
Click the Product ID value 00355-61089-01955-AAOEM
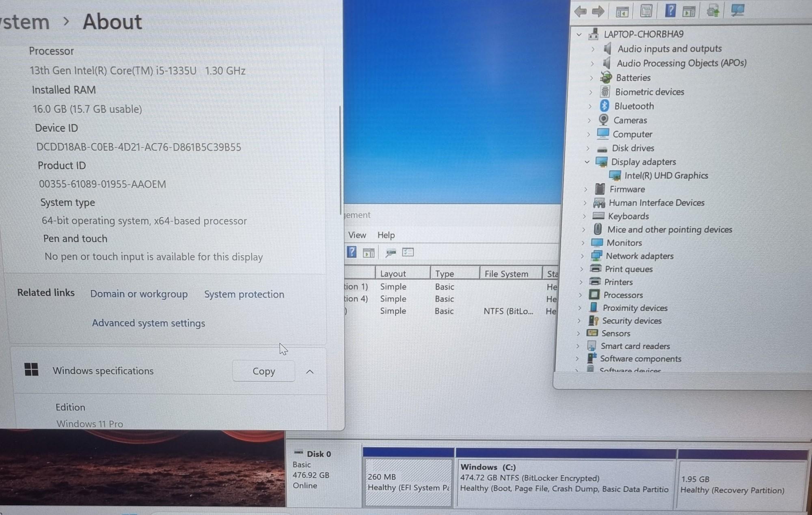tap(102, 184)
